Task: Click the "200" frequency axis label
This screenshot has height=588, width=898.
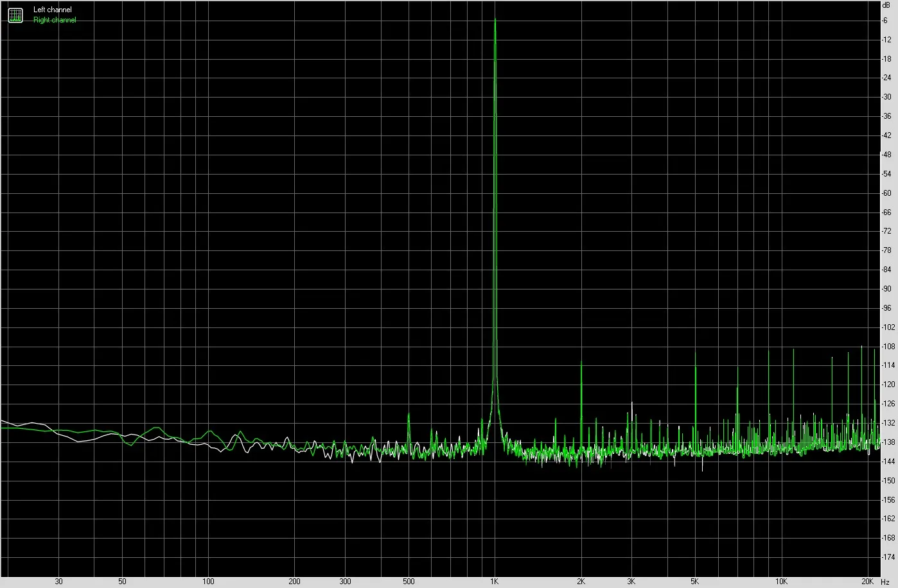Action: click(x=294, y=582)
